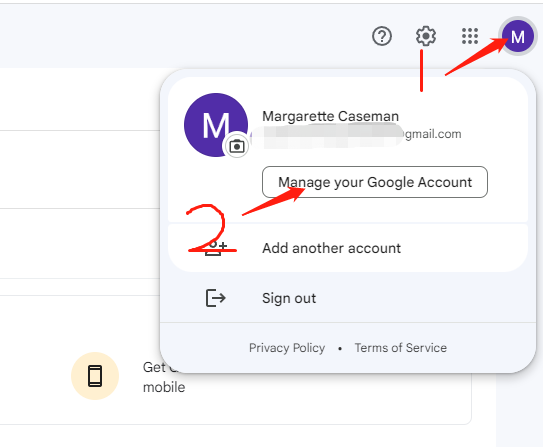Open the Help question mark icon
The height and width of the screenshot is (447, 543).
(x=382, y=36)
